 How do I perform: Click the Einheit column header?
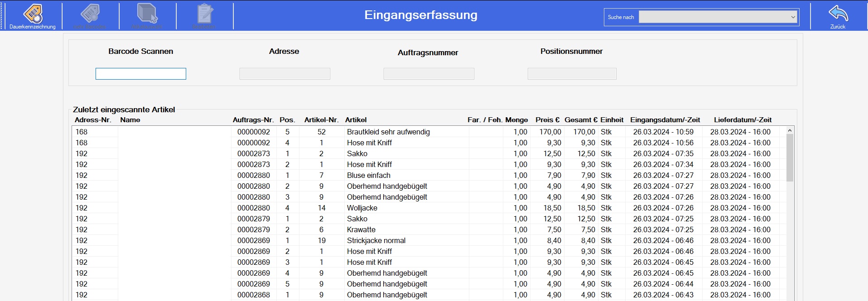coord(612,120)
